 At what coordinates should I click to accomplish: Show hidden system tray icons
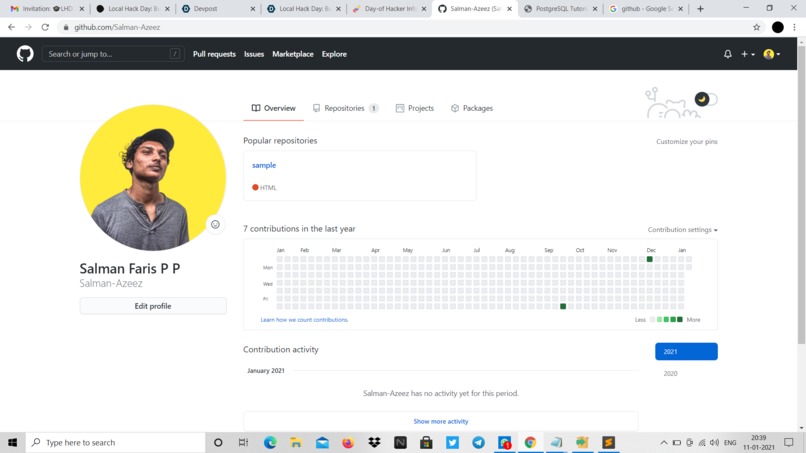(664, 442)
